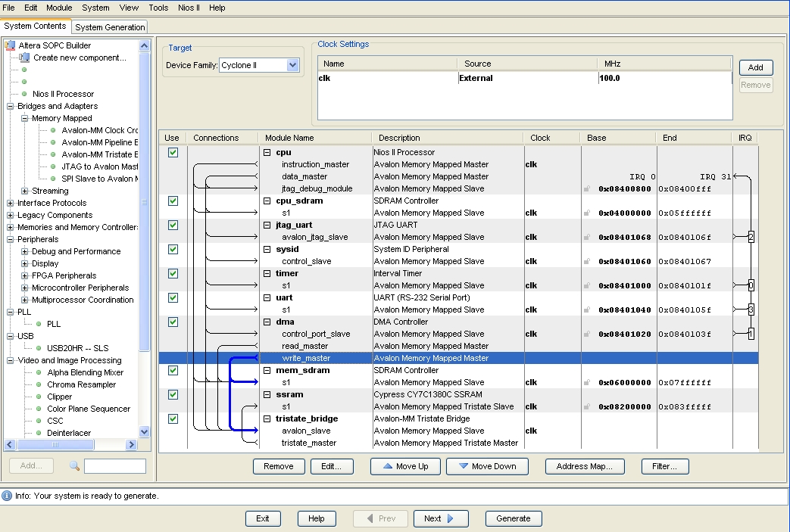Collapse the tristate_bridge module row
This screenshot has height=532, width=790.
coord(267,418)
